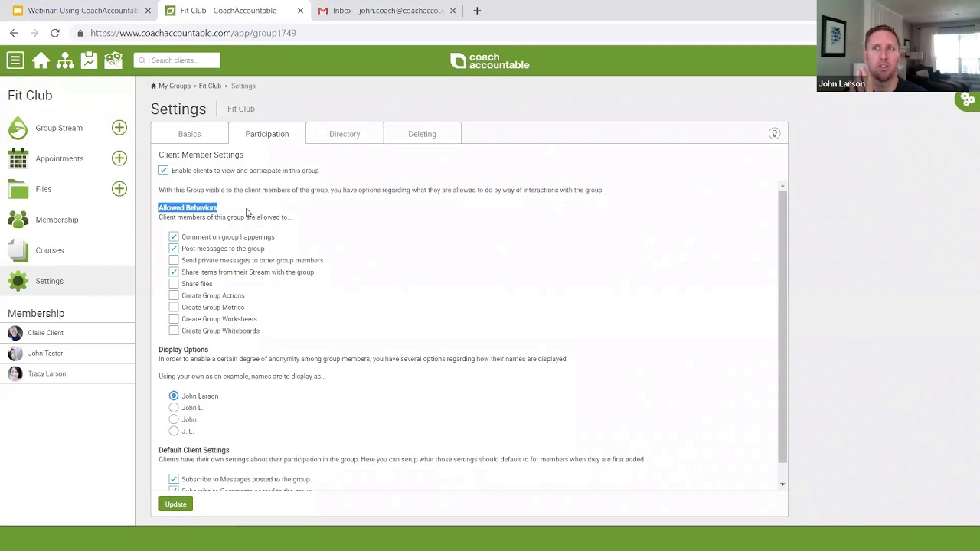Screen dimensions: 980x551
Task: Switch to the Basics tab
Action: (189, 134)
